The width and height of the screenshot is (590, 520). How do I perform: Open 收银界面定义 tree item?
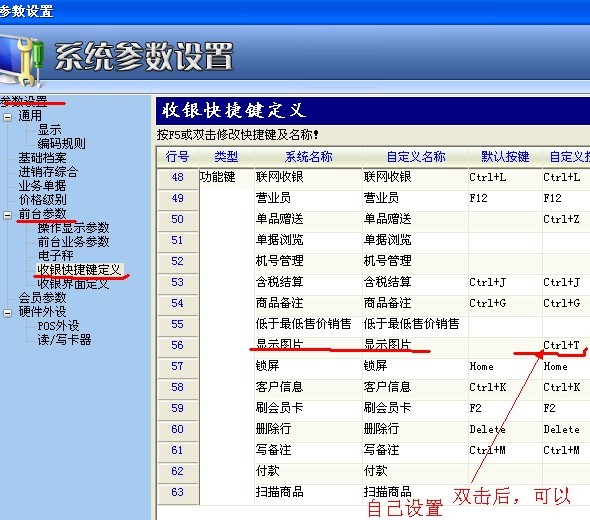[73, 284]
